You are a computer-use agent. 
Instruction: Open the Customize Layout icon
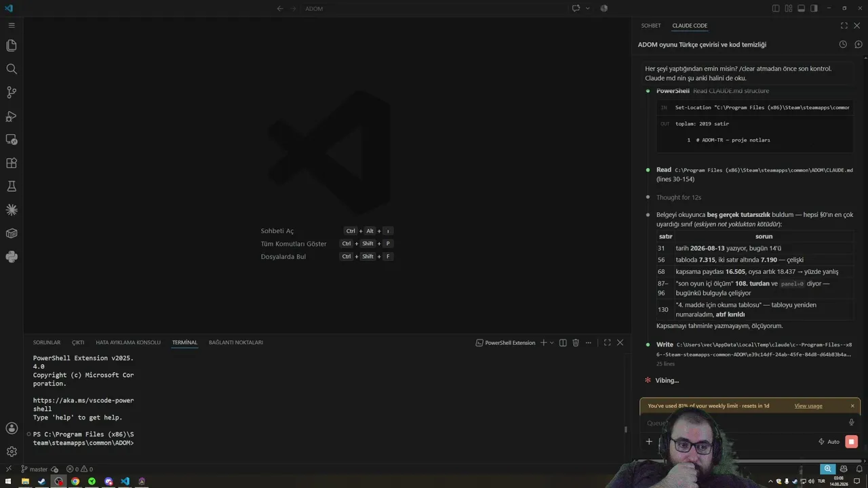click(x=789, y=8)
